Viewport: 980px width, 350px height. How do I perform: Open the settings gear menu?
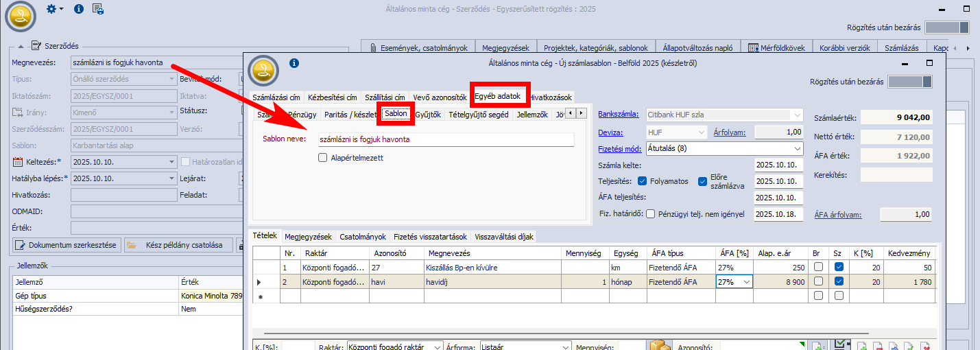point(53,9)
